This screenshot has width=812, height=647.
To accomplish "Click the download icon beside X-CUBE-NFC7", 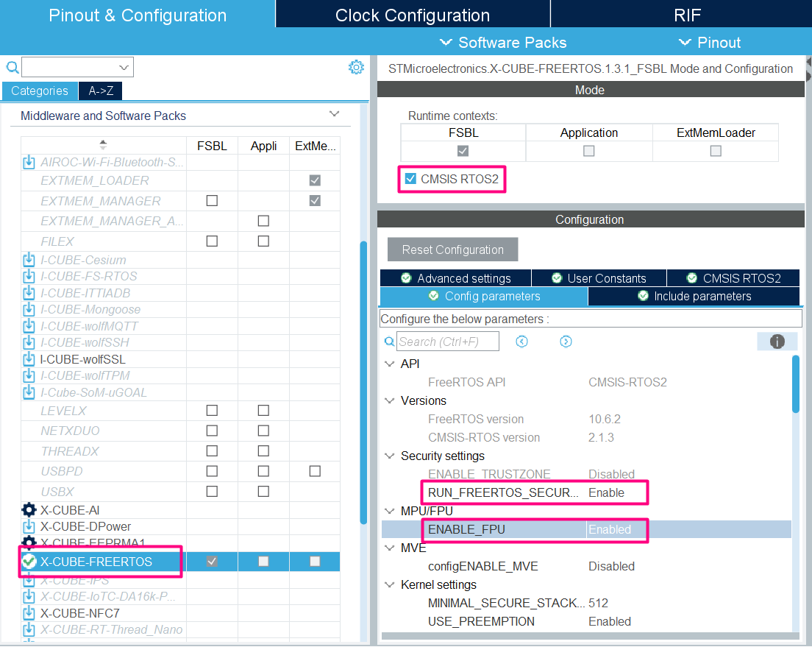I will point(28,613).
